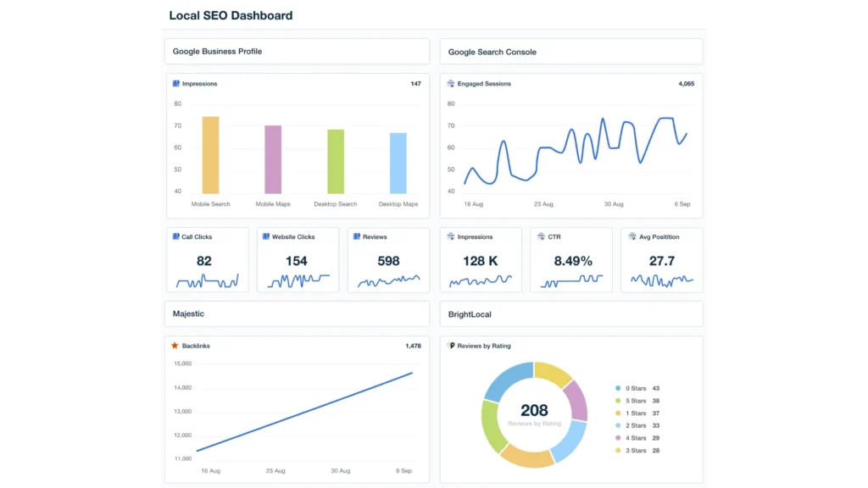868x488 pixels.
Task: Select the BrightLocal section header
Action: click(570, 314)
